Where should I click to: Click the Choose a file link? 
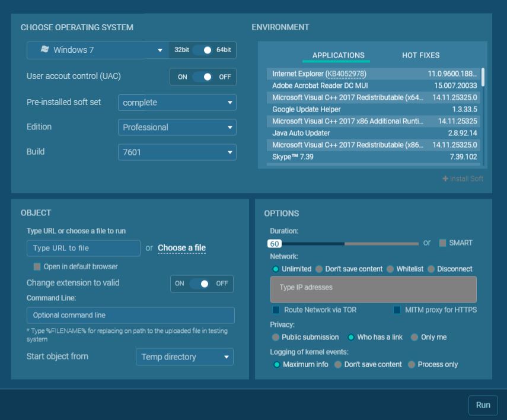181,248
